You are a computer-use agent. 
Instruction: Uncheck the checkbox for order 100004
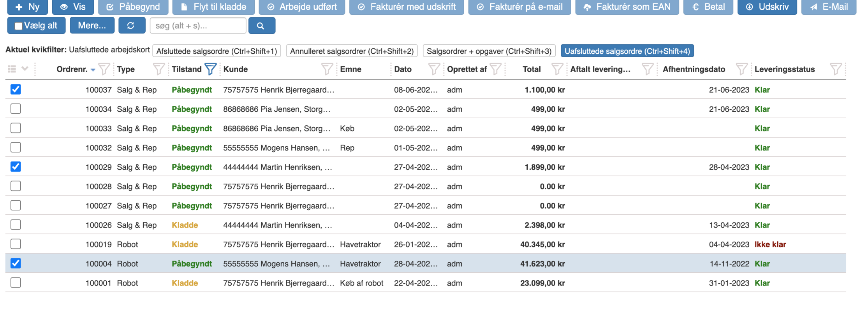(x=16, y=263)
